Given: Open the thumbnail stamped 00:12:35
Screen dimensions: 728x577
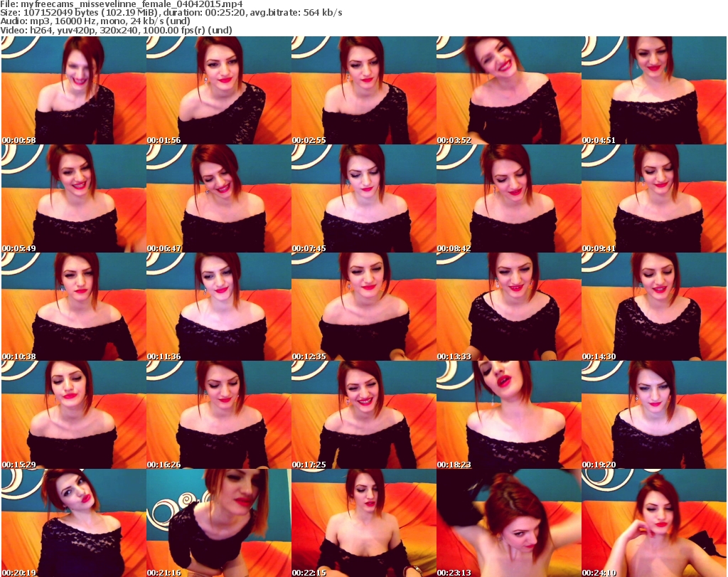Looking at the screenshot, I should pyautogui.click(x=363, y=307).
